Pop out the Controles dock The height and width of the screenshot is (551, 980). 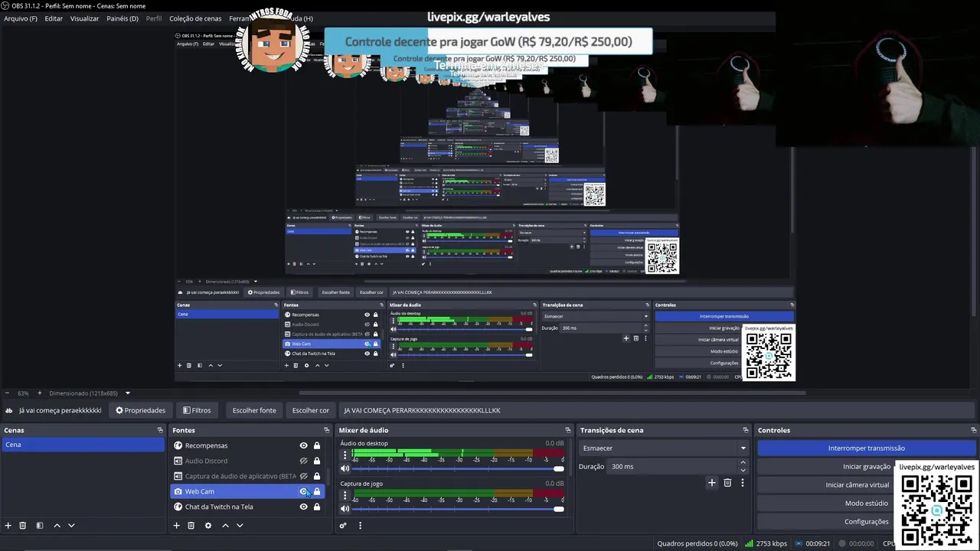[x=973, y=430]
